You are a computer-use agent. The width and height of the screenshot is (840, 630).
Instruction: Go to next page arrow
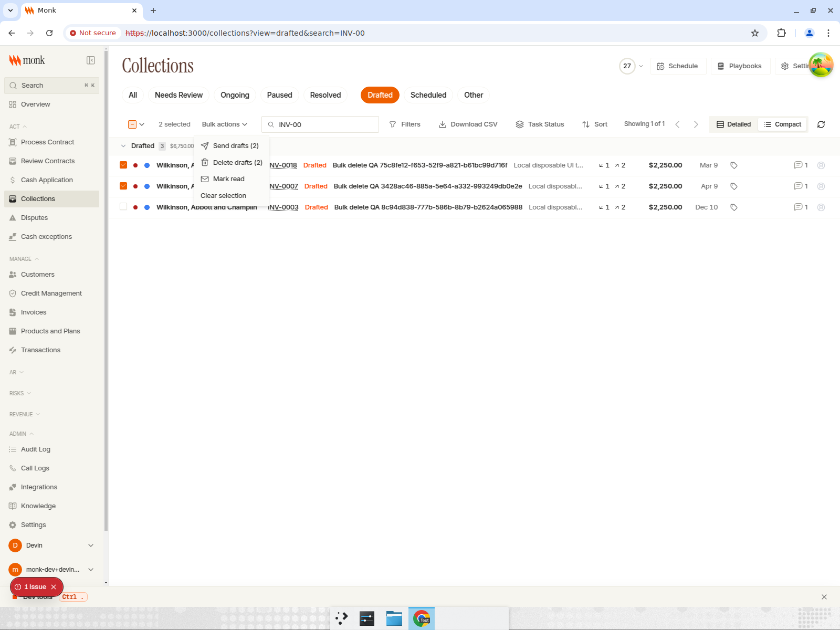point(696,124)
